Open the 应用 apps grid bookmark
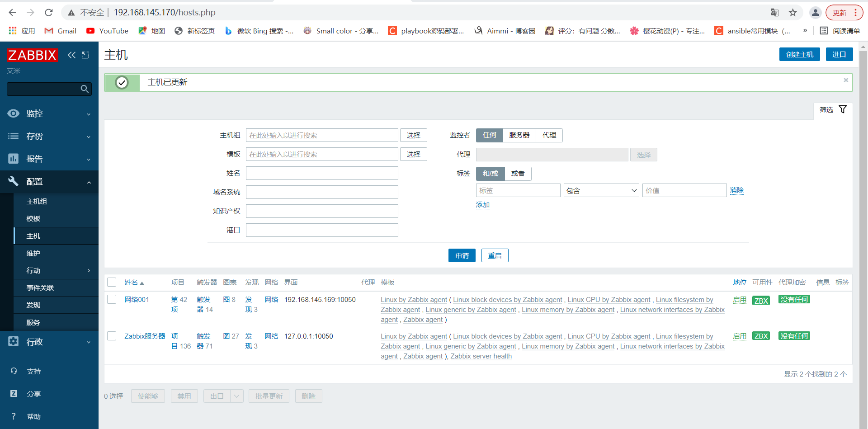 click(x=22, y=31)
